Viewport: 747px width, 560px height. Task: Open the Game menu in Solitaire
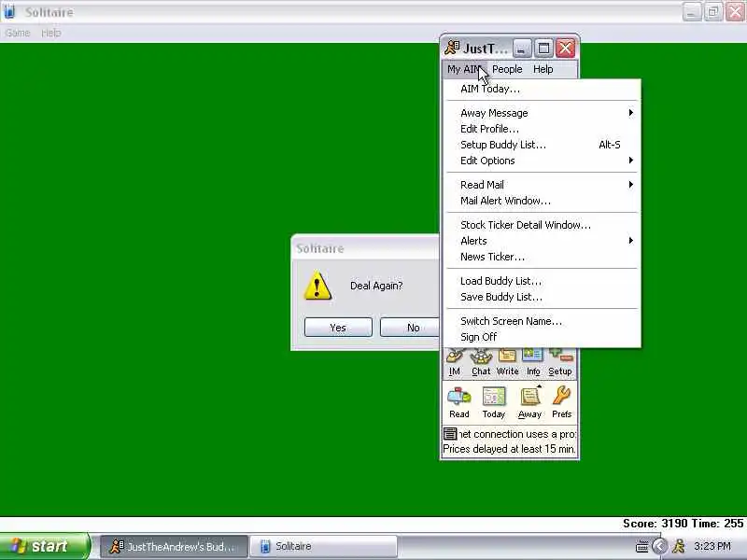click(x=18, y=33)
